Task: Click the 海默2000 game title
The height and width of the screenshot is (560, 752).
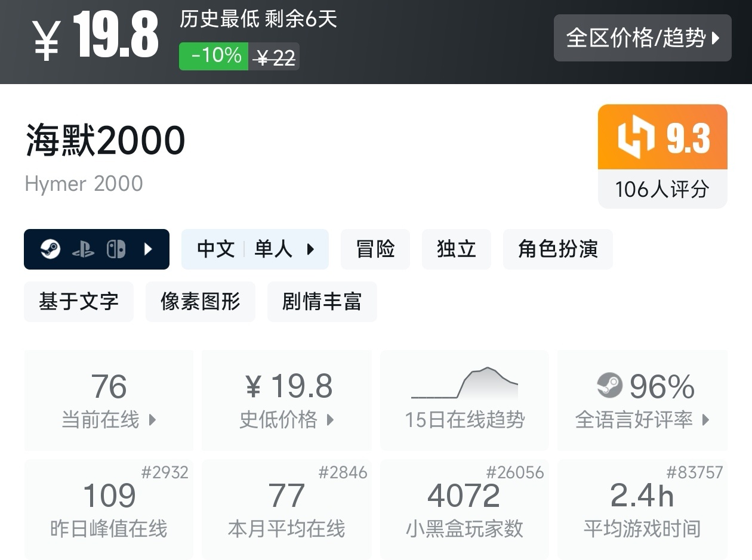Action: [x=106, y=141]
